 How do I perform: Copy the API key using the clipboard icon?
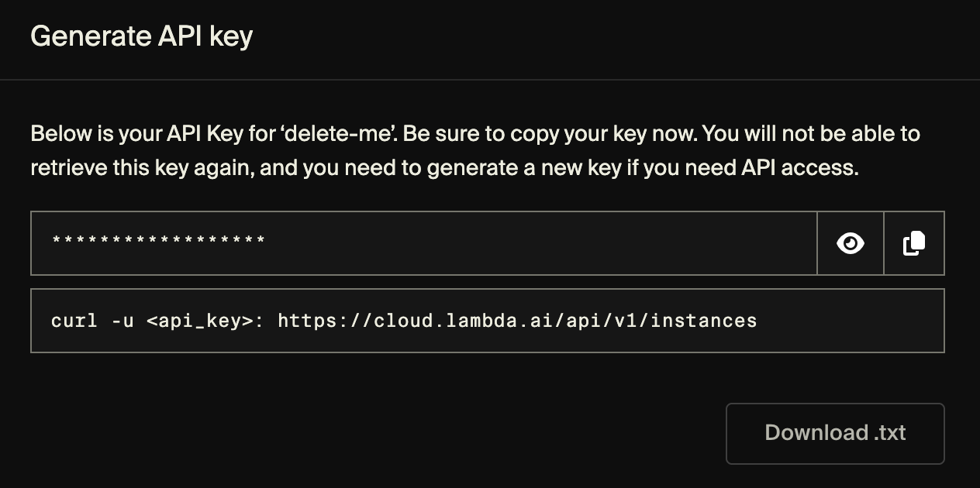tap(914, 243)
